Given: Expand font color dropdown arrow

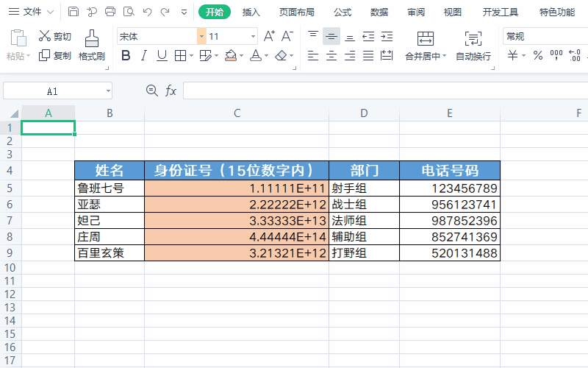Looking at the screenshot, I should tap(267, 56).
